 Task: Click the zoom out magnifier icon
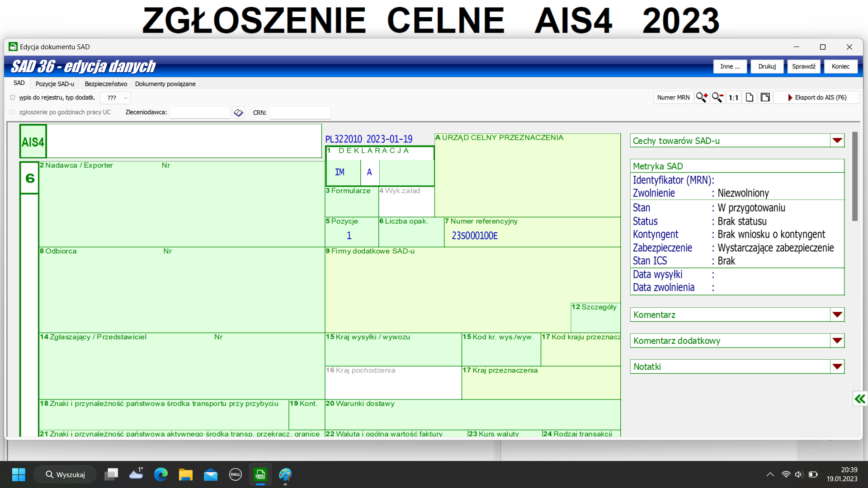717,97
